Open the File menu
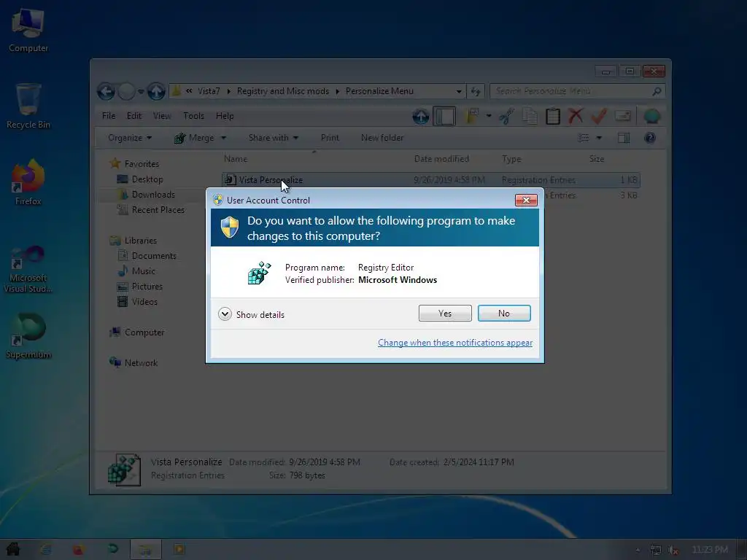This screenshot has width=747, height=560. point(109,116)
